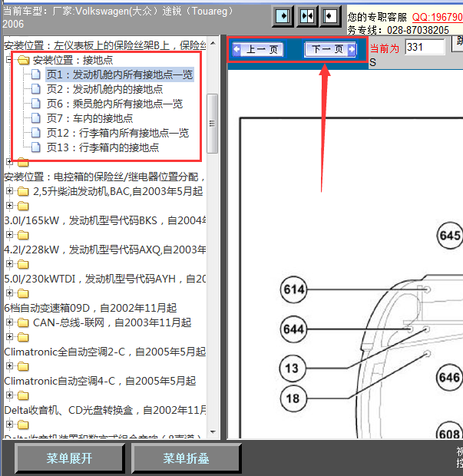This screenshot has width=463, height=476.
Task: Click folder icon above 5.0l/230kWTDI AYH
Action: [23, 264]
